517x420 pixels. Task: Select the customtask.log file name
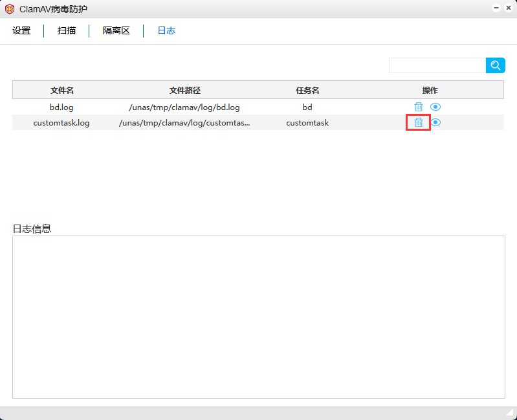click(61, 122)
